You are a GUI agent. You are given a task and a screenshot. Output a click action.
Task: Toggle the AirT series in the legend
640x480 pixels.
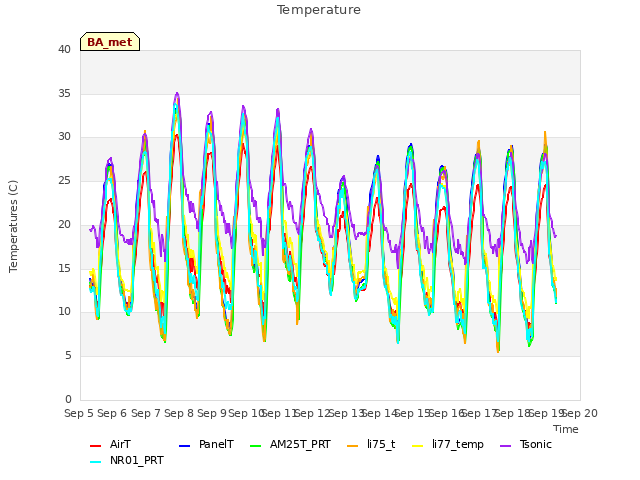tap(110, 444)
